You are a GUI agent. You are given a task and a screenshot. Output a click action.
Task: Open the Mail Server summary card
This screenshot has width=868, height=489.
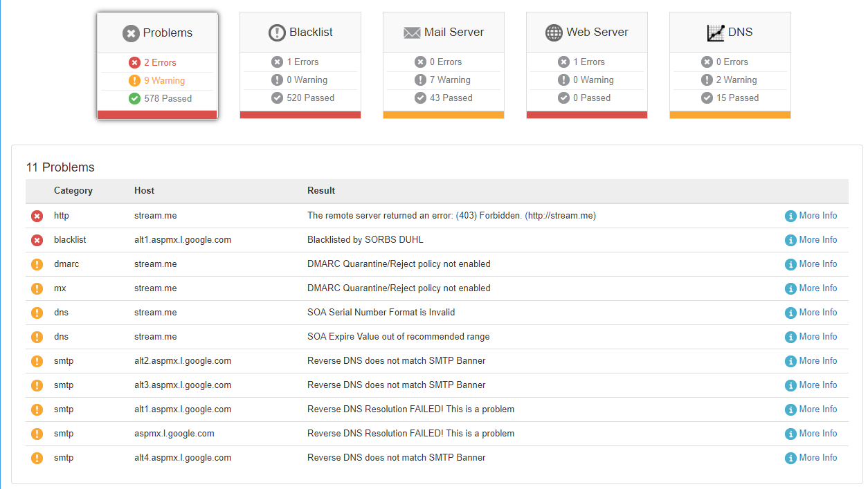pyautogui.click(x=444, y=66)
